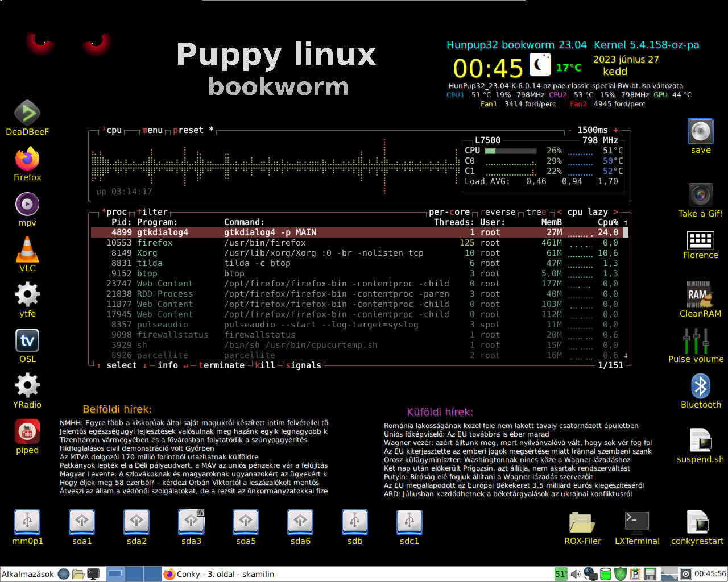The image size is (728, 582).
Task: Open the sdb drive icon
Action: 355,522
